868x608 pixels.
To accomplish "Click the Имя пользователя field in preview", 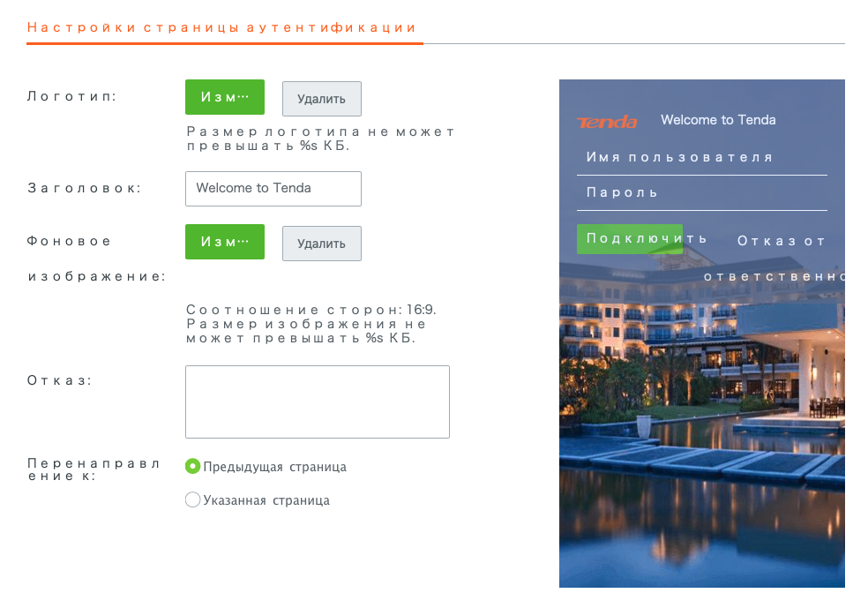I will coord(701,158).
